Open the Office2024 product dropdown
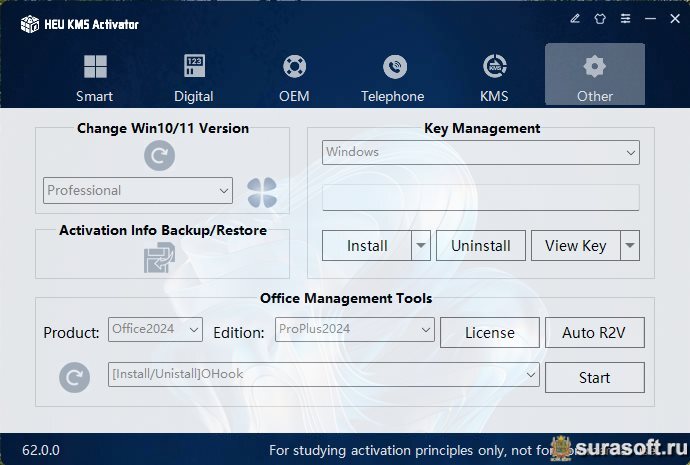Viewport: 690px width, 465px height. point(155,330)
